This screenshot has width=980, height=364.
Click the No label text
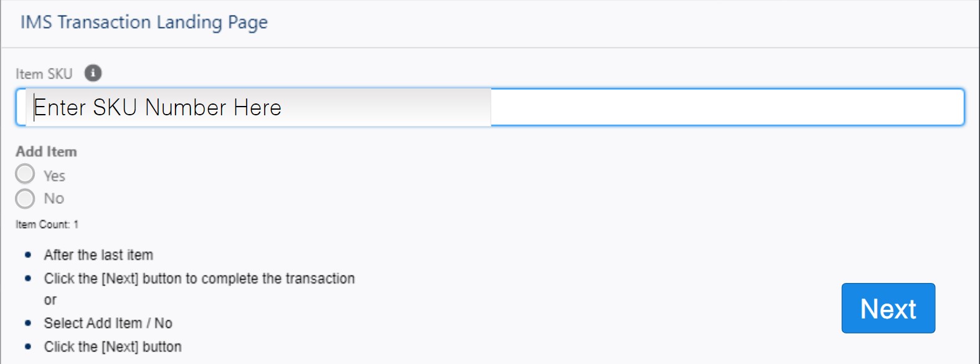pos(54,198)
